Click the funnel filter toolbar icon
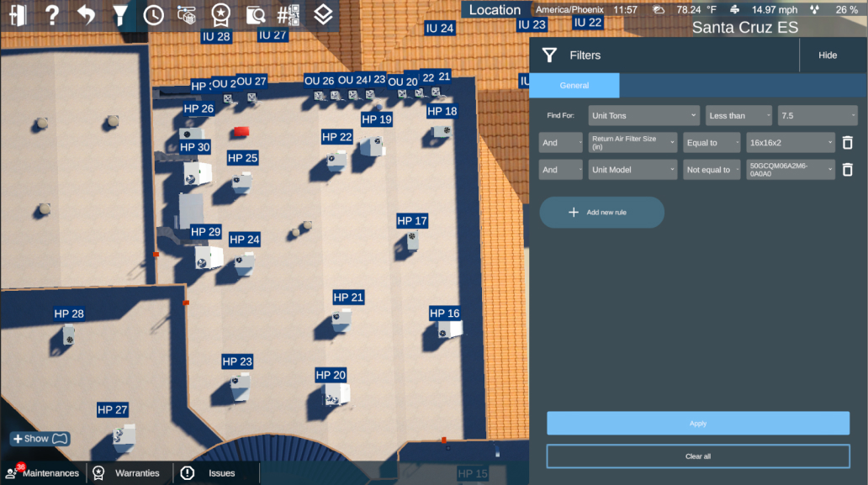This screenshot has width=868, height=485. (120, 14)
